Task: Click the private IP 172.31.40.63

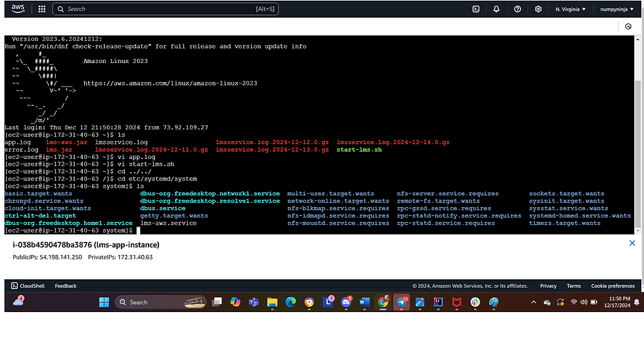Action: coord(135,257)
